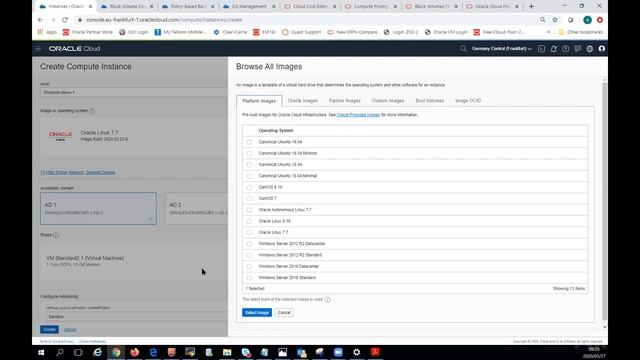The width and height of the screenshot is (640, 360).
Task: Cancel the Browse All Images dialog
Action: [284, 313]
